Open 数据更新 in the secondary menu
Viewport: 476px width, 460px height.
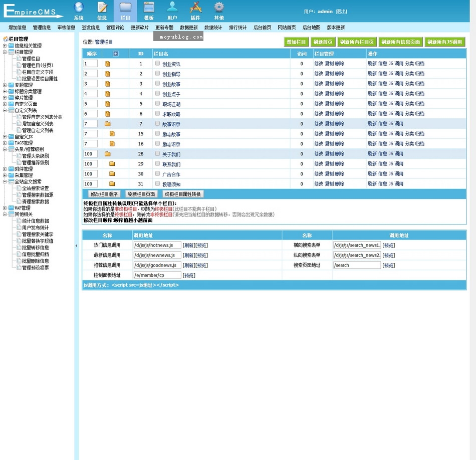(189, 28)
